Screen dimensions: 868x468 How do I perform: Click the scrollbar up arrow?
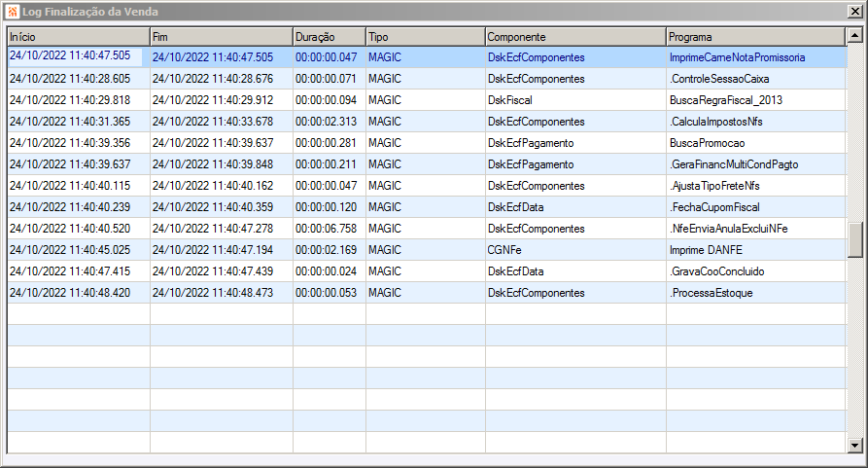coord(854,36)
